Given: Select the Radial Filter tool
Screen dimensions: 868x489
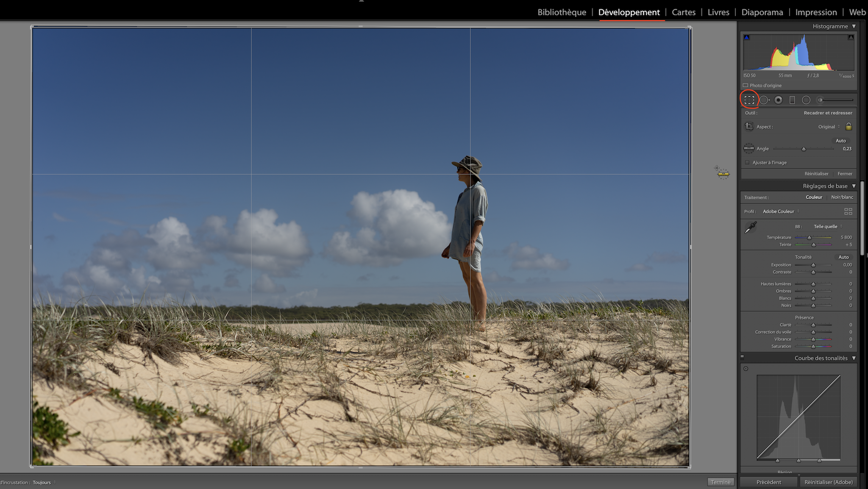Looking at the screenshot, I should click(806, 100).
